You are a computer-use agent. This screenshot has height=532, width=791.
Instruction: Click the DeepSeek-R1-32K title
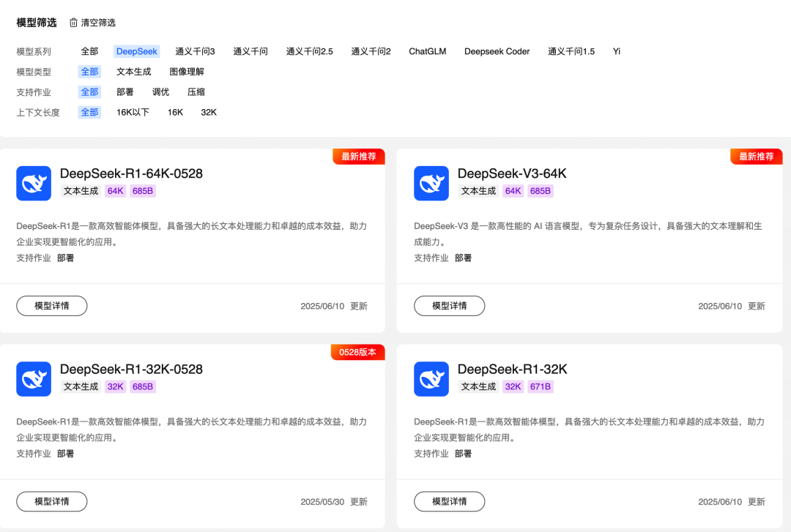[512, 369]
